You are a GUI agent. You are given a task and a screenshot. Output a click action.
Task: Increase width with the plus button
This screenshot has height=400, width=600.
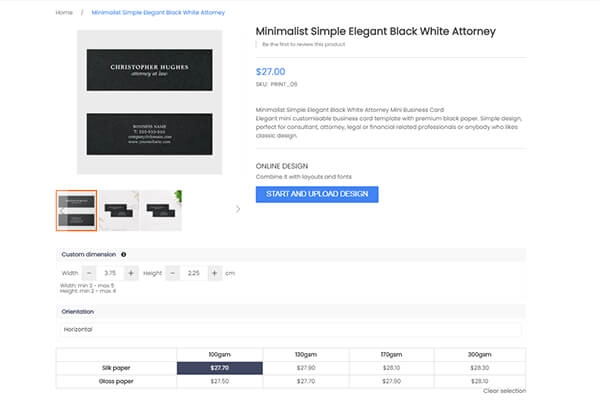point(131,273)
